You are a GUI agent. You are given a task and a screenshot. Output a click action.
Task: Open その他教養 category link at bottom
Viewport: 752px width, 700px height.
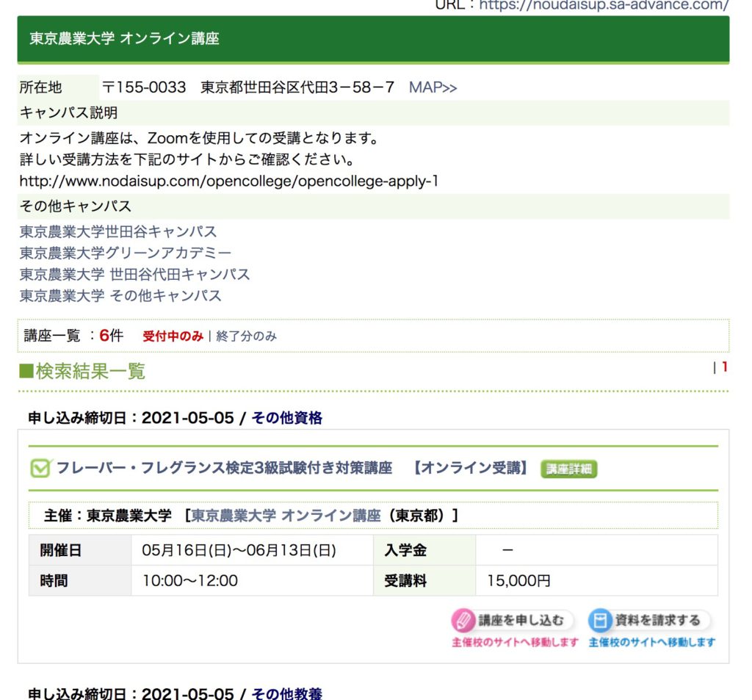pyautogui.click(x=287, y=693)
